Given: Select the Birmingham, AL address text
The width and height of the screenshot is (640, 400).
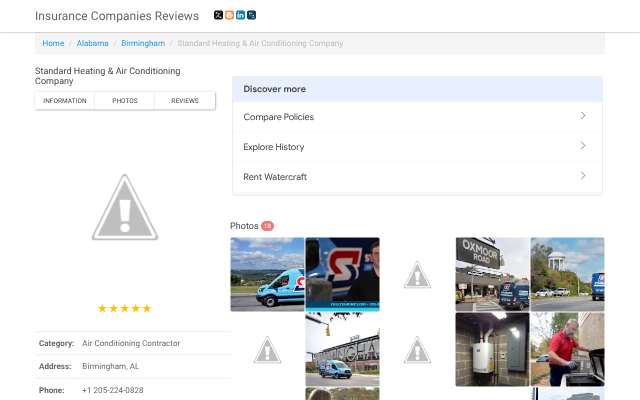Looking at the screenshot, I should coord(110,366).
